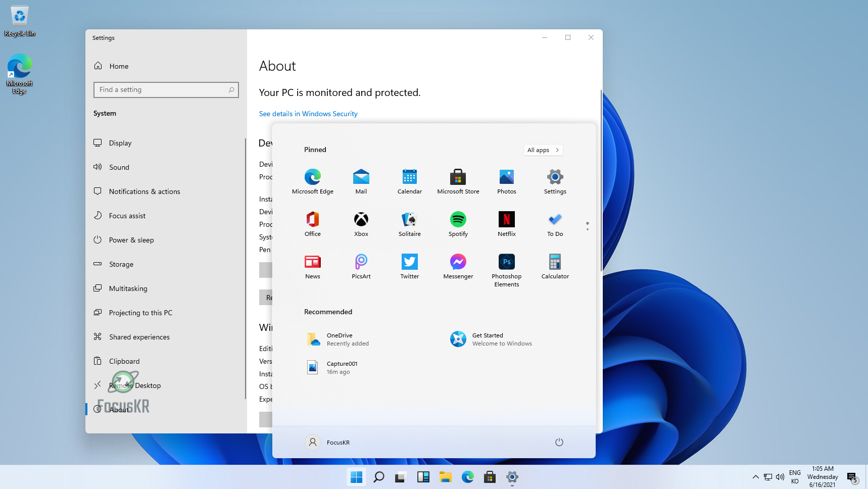This screenshot has width=868, height=489.
Task: Select the Recycle Bin desktop icon
Action: 20,21
